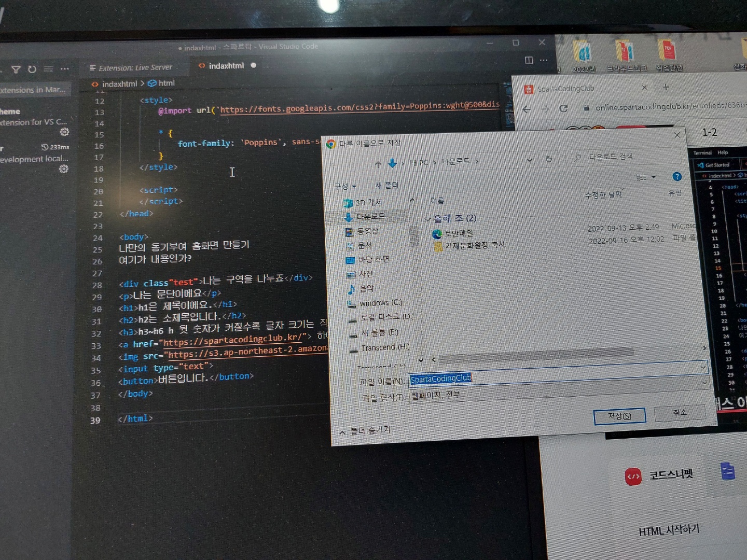Open manage gear for the theme extension
Viewport: 747px width, 560px height.
(x=64, y=132)
